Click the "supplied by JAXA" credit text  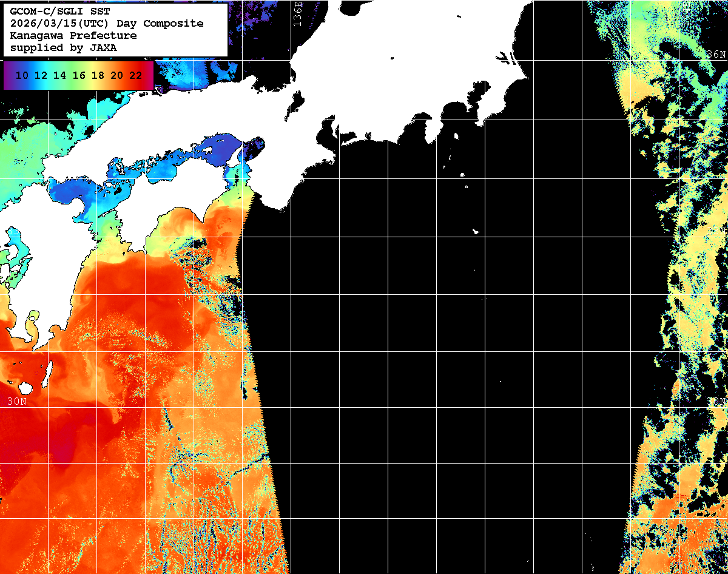pyautogui.click(x=64, y=48)
